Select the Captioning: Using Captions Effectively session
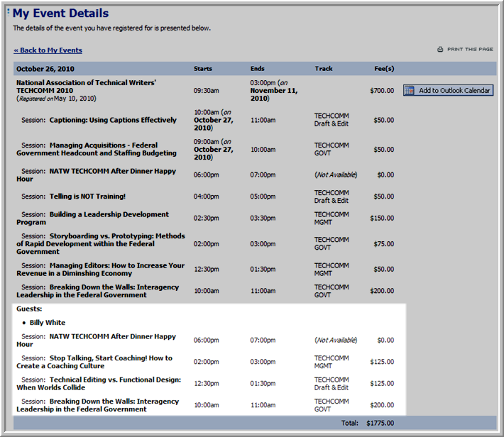This screenshot has width=504, height=437. point(113,120)
